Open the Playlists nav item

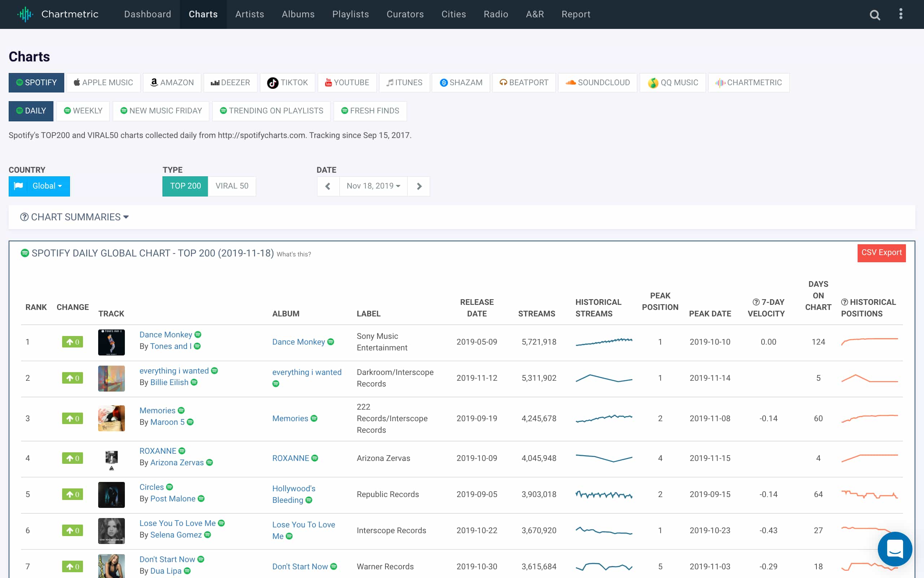(350, 14)
